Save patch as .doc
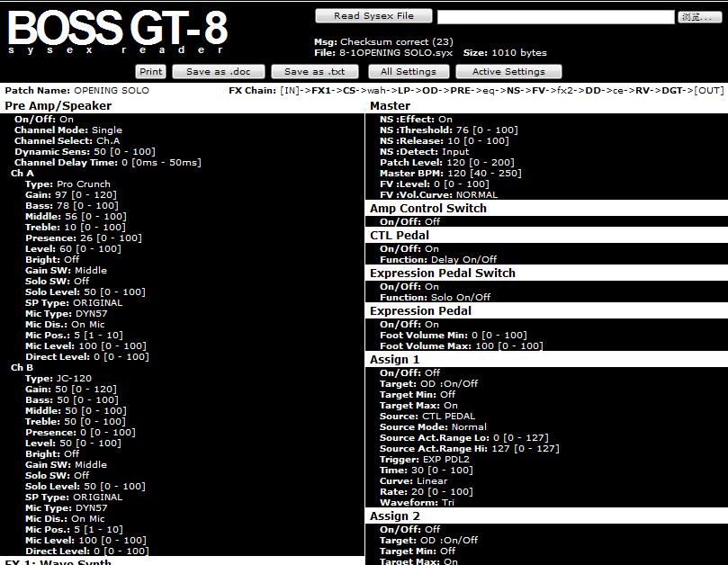The width and height of the screenshot is (728, 565). pyautogui.click(x=219, y=71)
